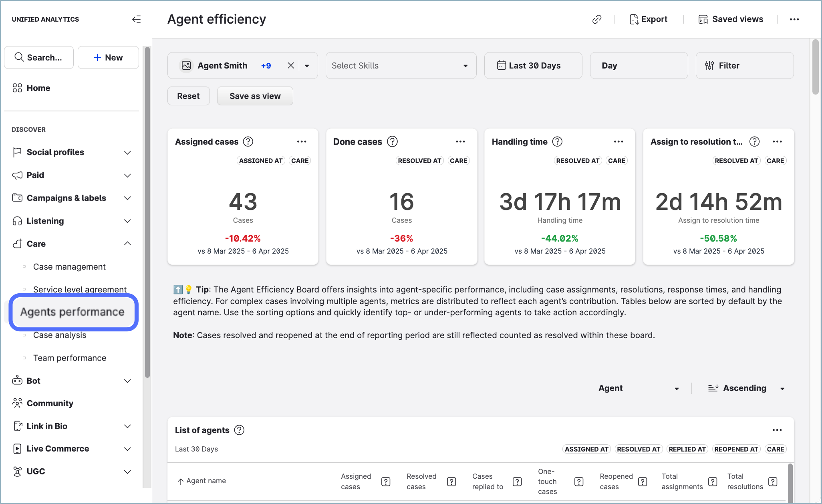822x504 pixels.
Task: Open the ellipsis menu on Done cases card
Action: [460, 141]
